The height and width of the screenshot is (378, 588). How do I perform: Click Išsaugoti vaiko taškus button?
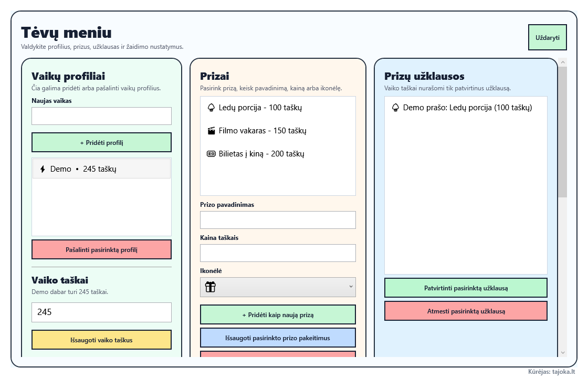[x=102, y=340]
